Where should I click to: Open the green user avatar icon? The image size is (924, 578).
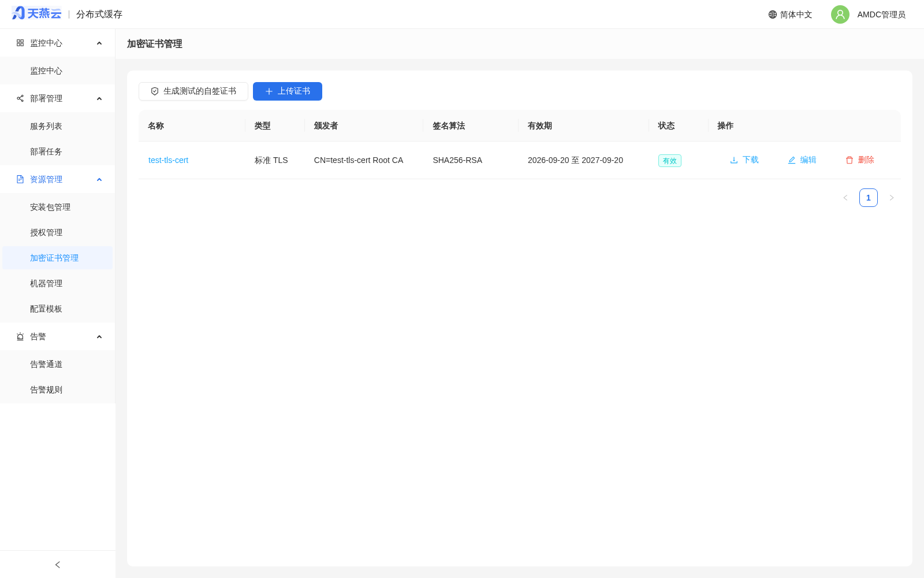(840, 14)
